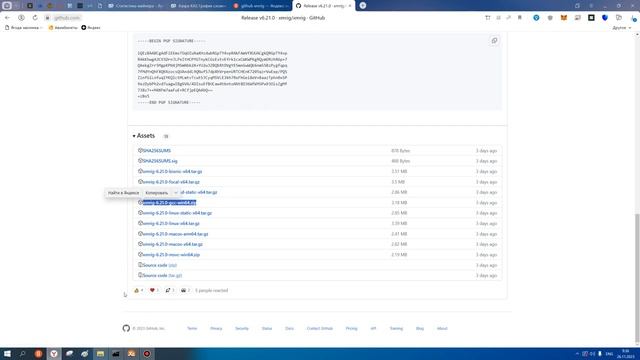
Task: Open the black square extension icon
Action: click(591, 18)
